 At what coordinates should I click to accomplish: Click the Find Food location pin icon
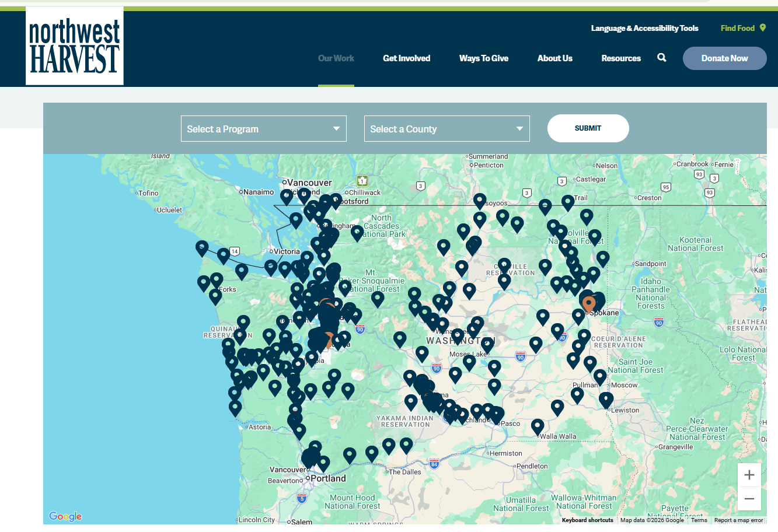[763, 27]
